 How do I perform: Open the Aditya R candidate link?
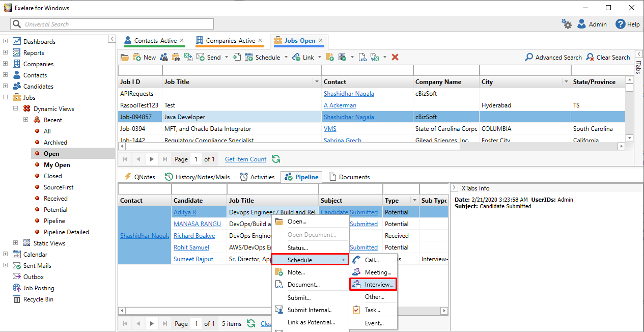click(185, 212)
